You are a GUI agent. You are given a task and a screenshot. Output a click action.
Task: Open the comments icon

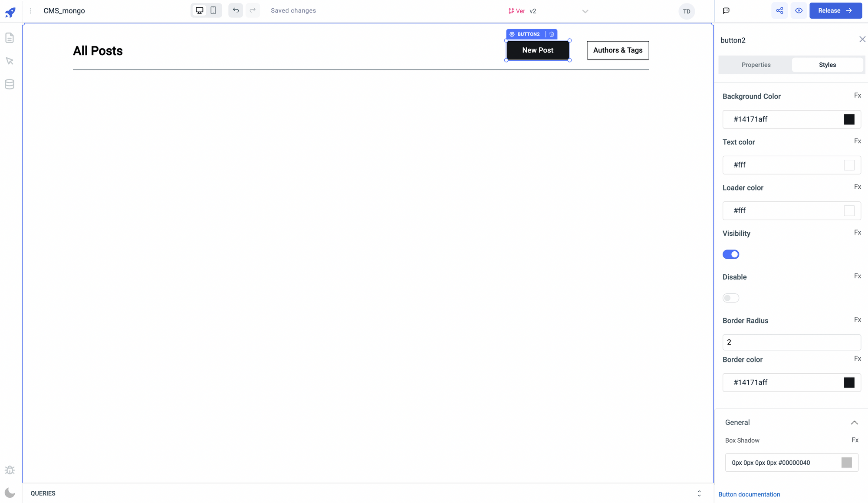pos(726,11)
